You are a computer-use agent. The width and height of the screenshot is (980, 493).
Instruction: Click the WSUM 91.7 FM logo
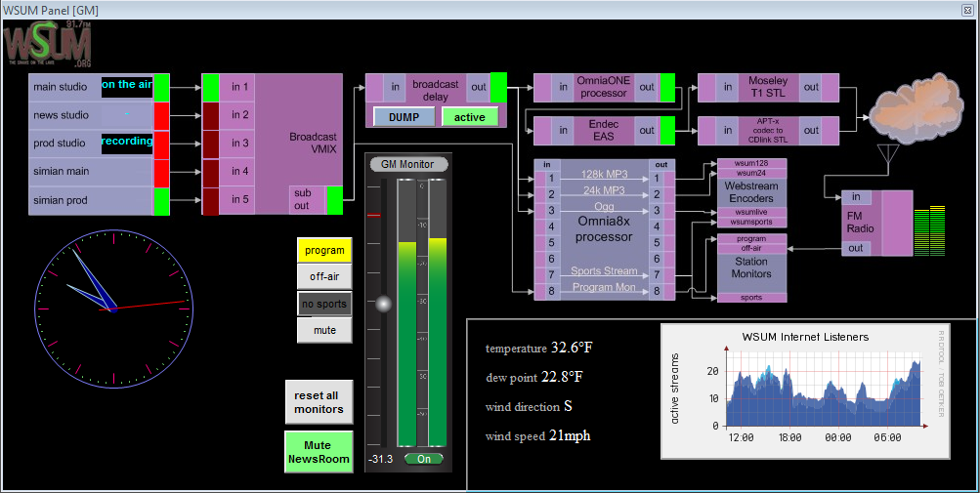(x=48, y=44)
